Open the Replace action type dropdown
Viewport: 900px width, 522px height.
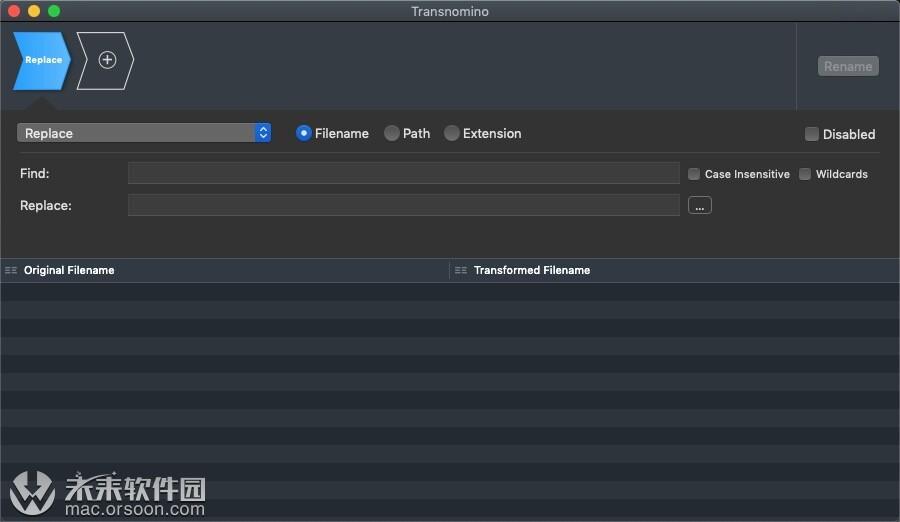tap(144, 133)
